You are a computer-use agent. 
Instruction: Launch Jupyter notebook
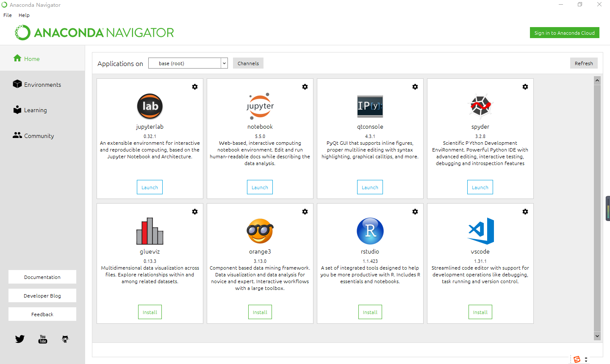[260, 187]
